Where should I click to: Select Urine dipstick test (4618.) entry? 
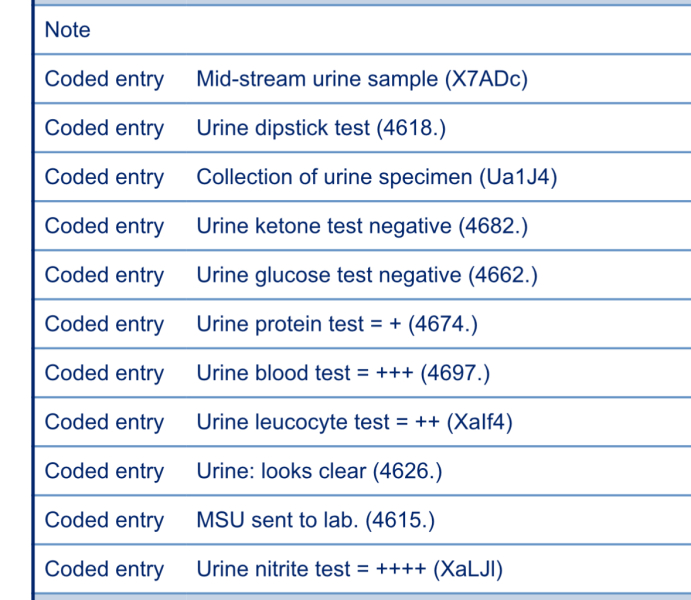[321, 128]
